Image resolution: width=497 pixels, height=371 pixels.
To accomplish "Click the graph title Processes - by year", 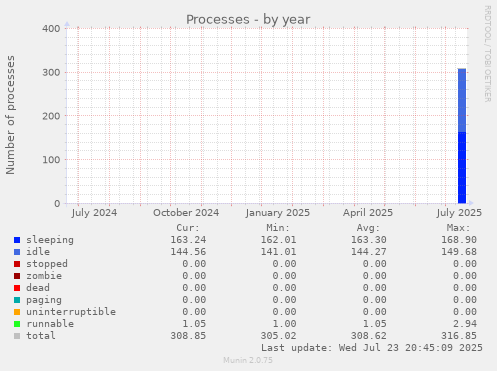I will coord(248,20).
